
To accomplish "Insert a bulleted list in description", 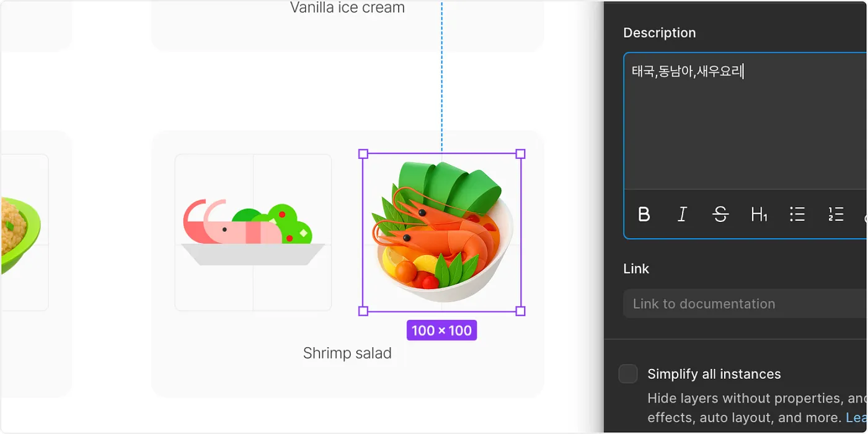I will click(x=797, y=215).
